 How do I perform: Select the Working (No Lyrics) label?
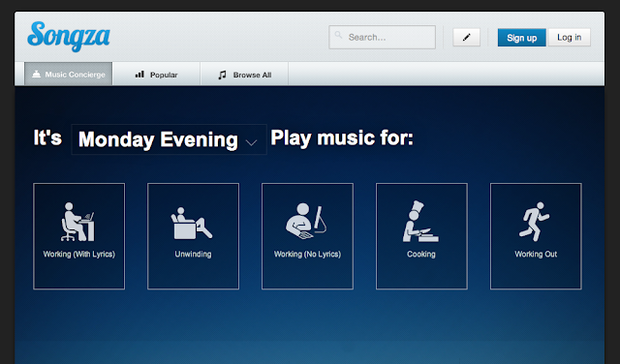(x=308, y=255)
